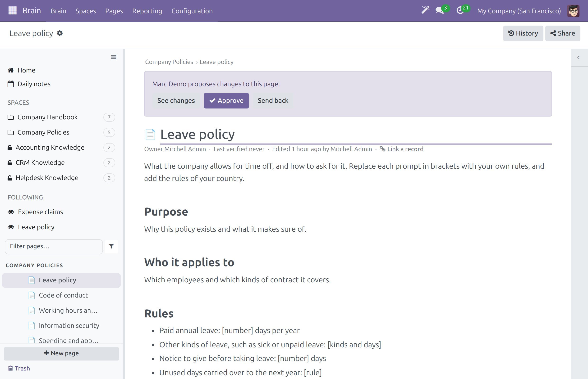
Task: Open the gear settings next to Leave policy
Action: pos(60,33)
